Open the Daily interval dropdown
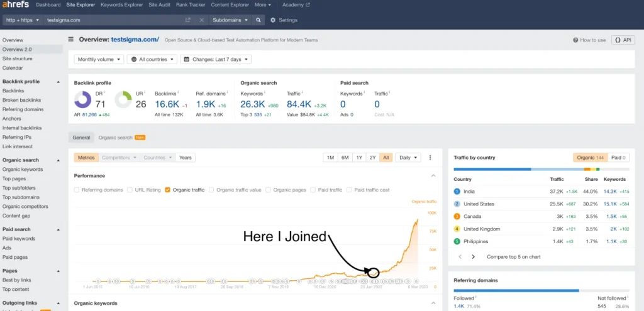Image resolution: width=644 pixels, height=311 pixels. (x=408, y=158)
